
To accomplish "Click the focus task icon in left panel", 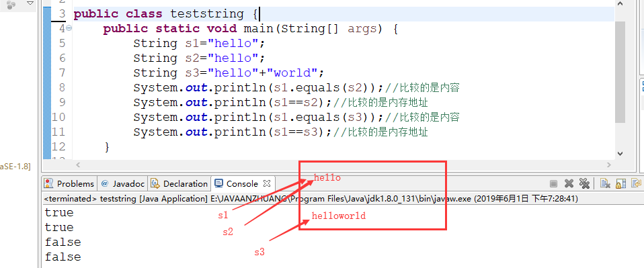I will (11, 5).
